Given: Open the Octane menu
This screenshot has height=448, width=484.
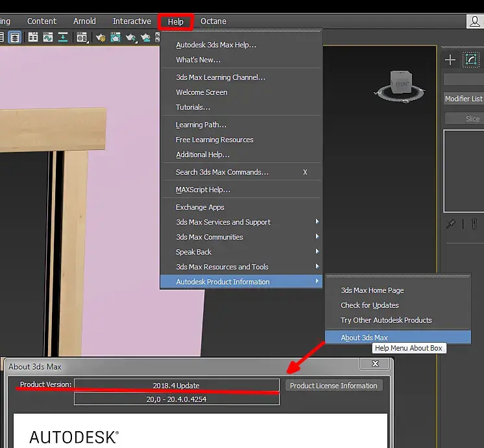Looking at the screenshot, I should click(213, 21).
